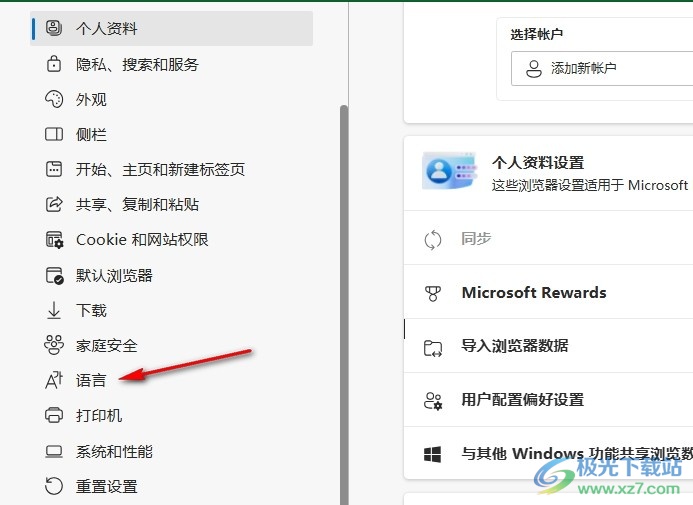Go to 外观 settings
Screen dimensions: 693x505
click(171, 99)
